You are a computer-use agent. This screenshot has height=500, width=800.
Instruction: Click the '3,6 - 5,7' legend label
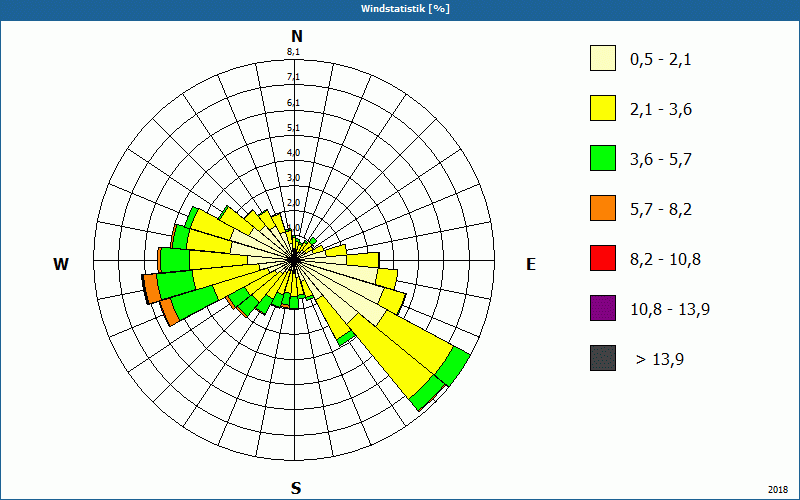pyautogui.click(x=661, y=160)
